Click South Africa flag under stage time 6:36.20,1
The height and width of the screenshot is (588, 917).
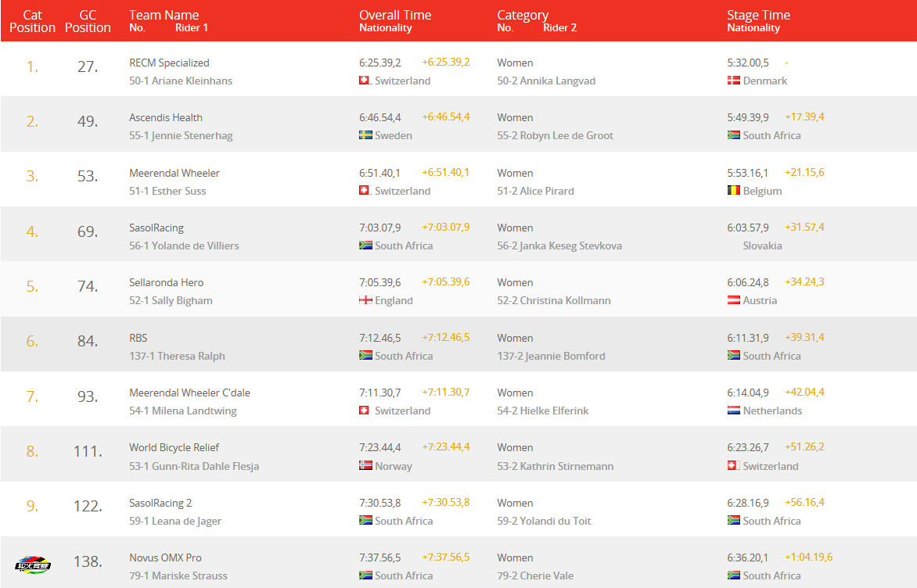(x=733, y=575)
